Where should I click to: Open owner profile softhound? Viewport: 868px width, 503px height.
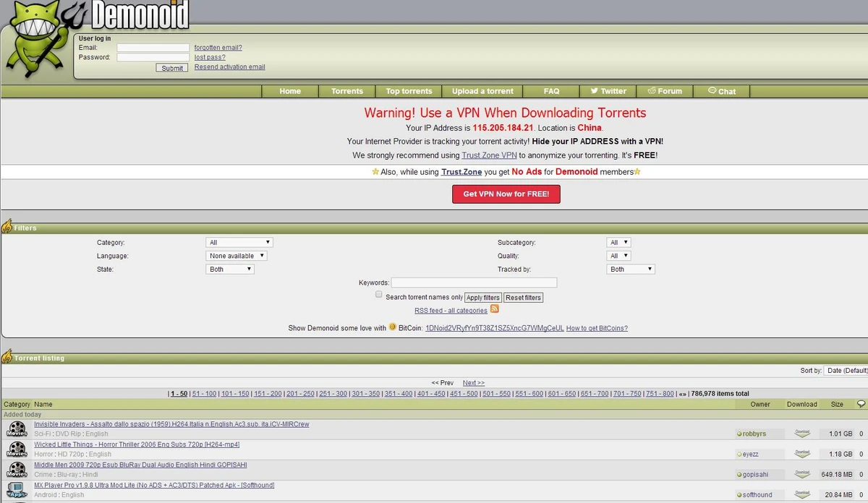[x=757, y=495]
